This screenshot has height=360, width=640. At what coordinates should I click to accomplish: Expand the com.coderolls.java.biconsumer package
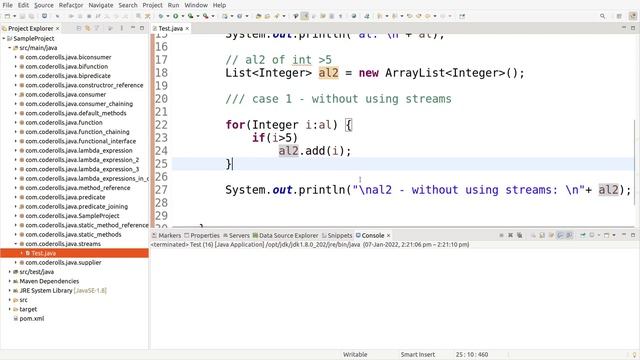coord(16,57)
